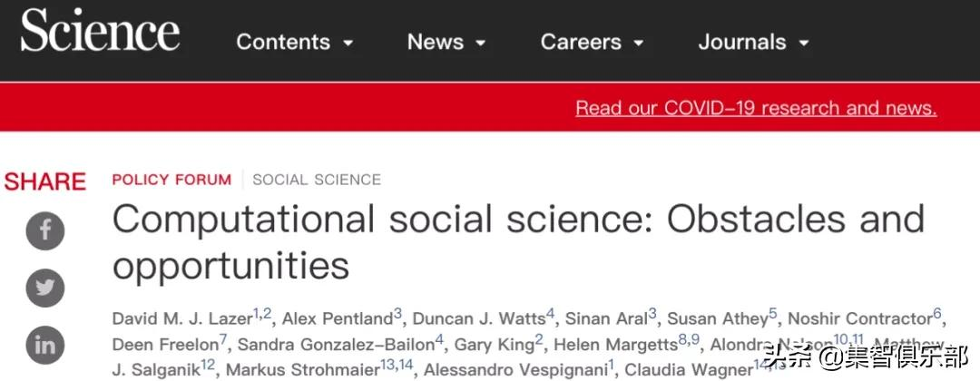Screen dimensions: 980x381
Task: Click the POLICY FORUM category label
Action: point(171,180)
